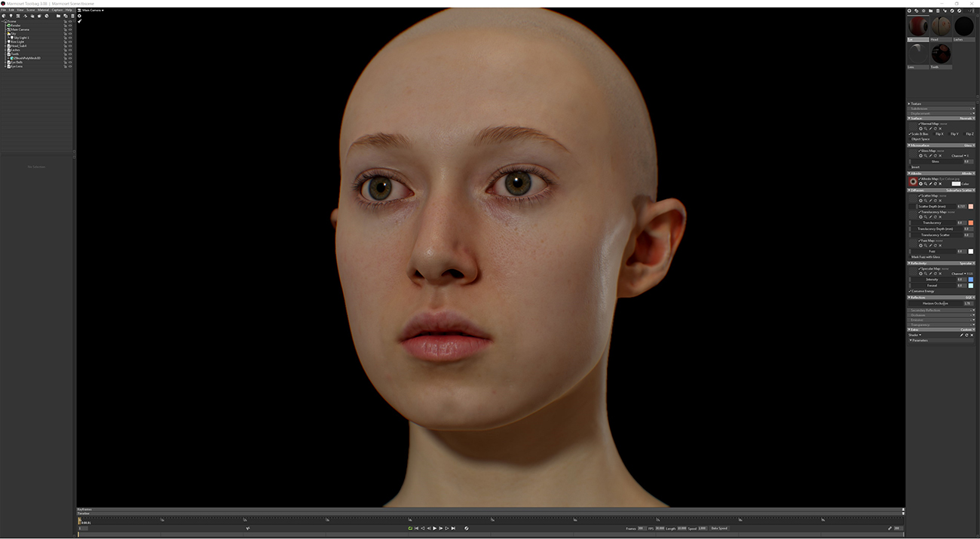Add a new light to the scene

click(11, 16)
